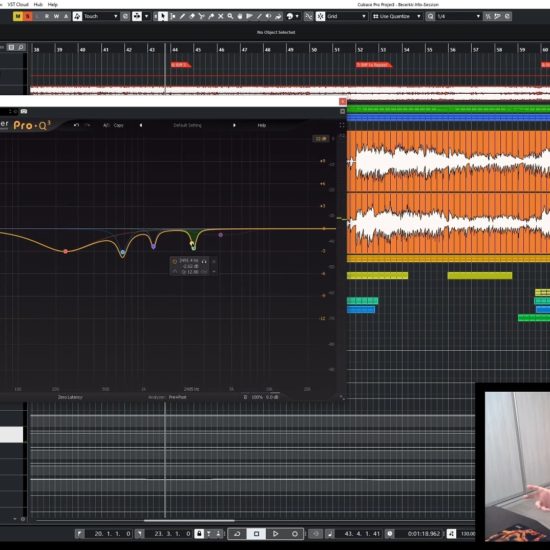Open the Touch automation mode dropdown

tap(101, 16)
